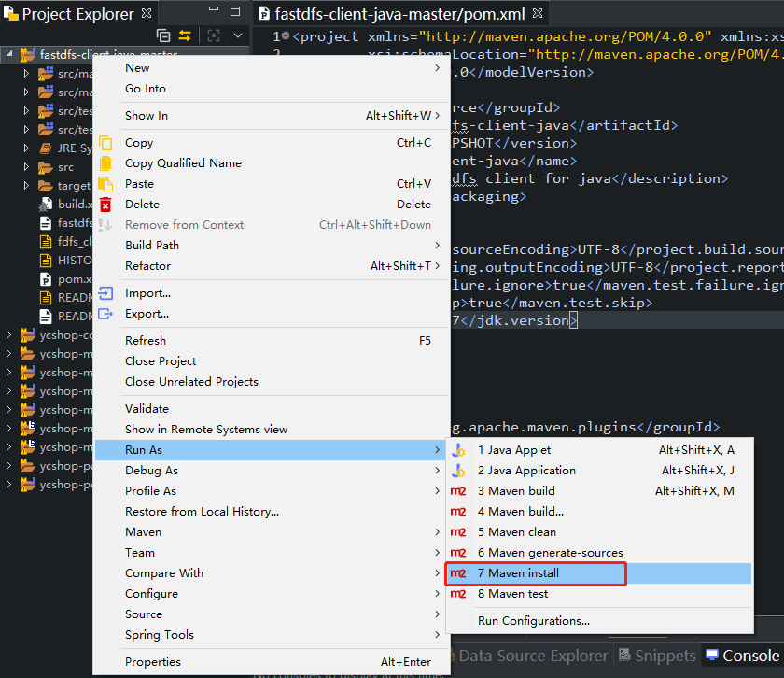Toggle Link with Editor icon

[x=185, y=36]
